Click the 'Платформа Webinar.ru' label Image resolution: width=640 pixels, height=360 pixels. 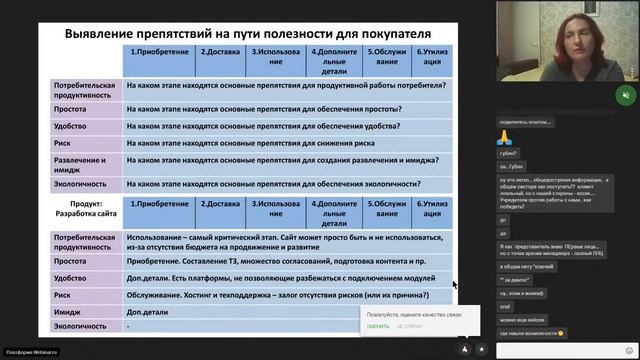point(32,352)
